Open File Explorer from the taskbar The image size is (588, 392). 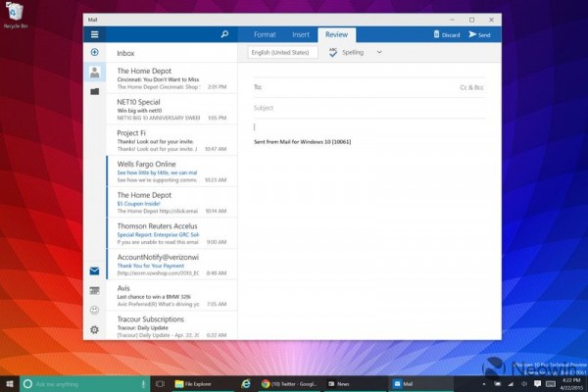click(x=192, y=383)
